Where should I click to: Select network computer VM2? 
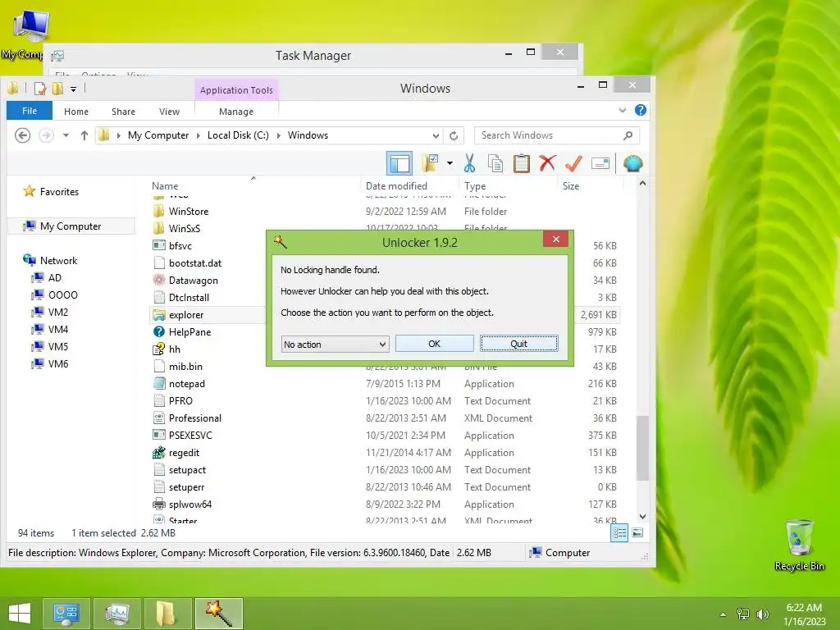pos(58,312)
